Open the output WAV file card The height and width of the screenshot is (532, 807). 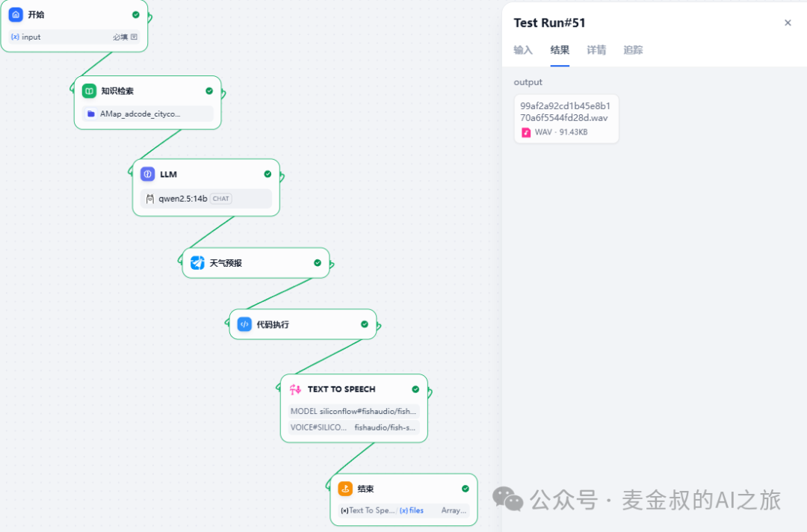point(566,118)
